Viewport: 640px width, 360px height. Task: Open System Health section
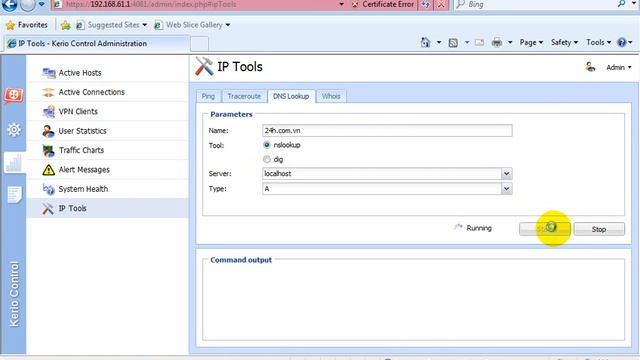click(107, 189)
